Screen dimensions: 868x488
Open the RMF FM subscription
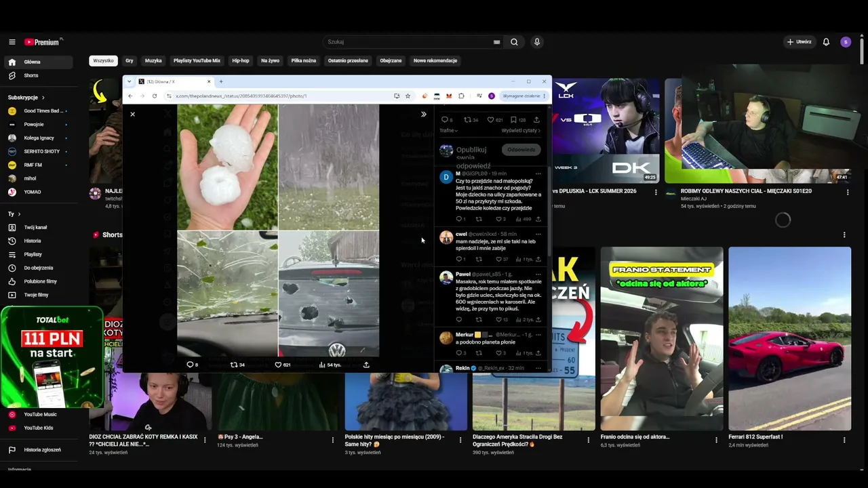pyautogui.click(x=38, y=165)
